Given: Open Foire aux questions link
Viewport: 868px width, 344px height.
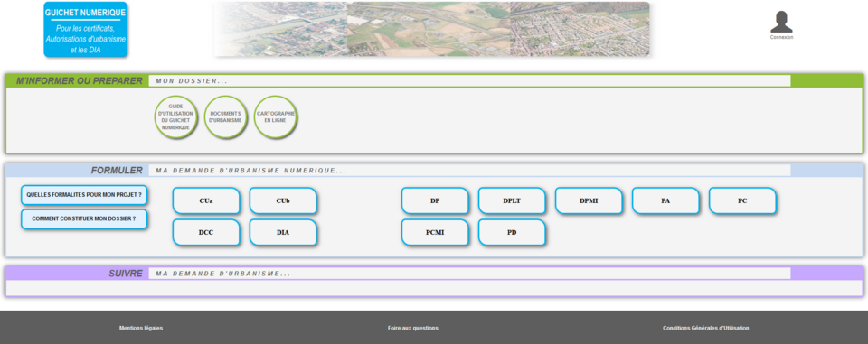Looking at the screenshot, I should coord(413,328).
